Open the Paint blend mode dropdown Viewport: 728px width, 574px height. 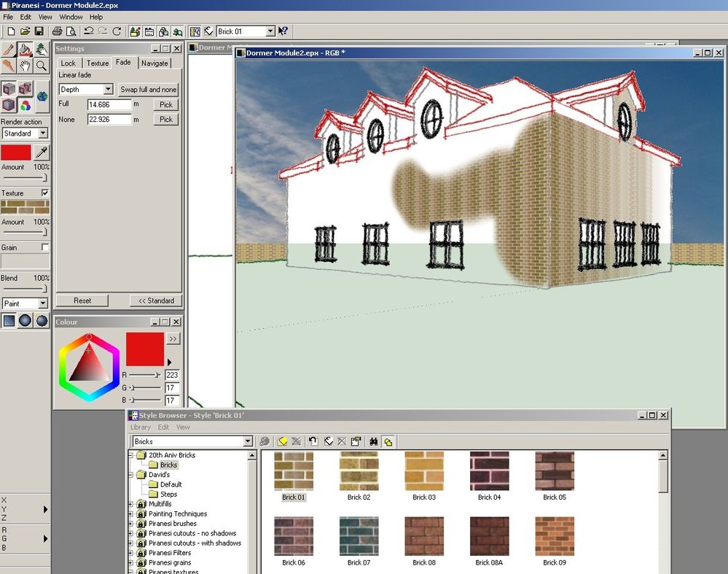tap(43, 303)
